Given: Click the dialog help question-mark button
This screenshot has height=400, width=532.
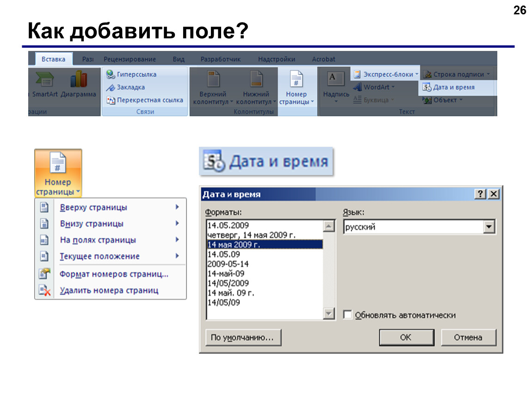Looking at the screenshot, I should pyautogui.click(x=480, y=194).
